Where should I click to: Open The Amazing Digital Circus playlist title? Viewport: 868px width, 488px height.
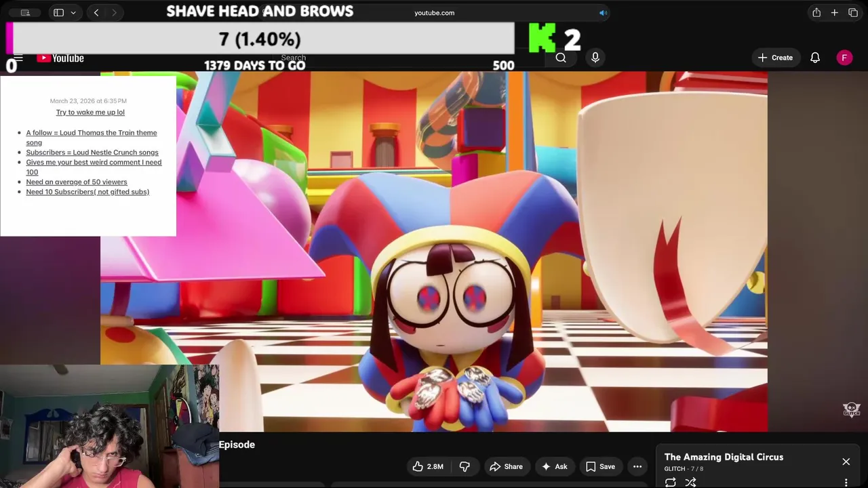pyautogui.click(x=724, y=457)
